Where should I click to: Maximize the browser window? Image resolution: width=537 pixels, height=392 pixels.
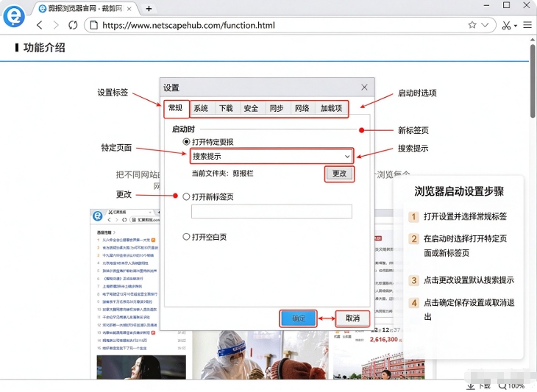(507, 5)
